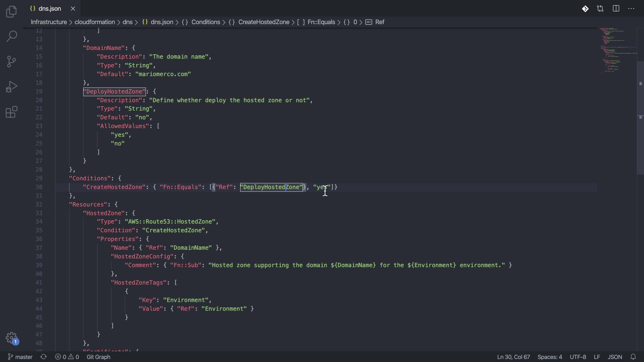Open the Search view icon

[11, 36]
